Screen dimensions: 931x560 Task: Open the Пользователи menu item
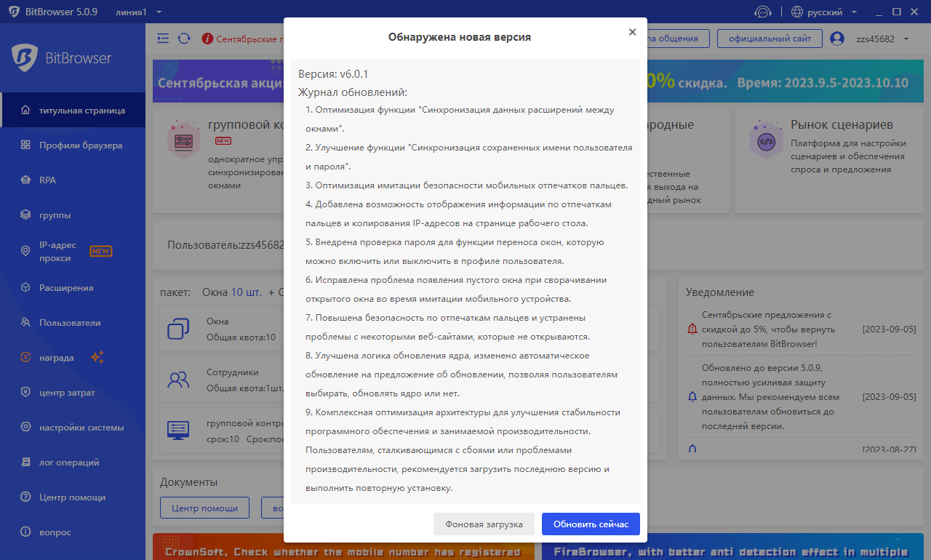[x=73, y=323]
